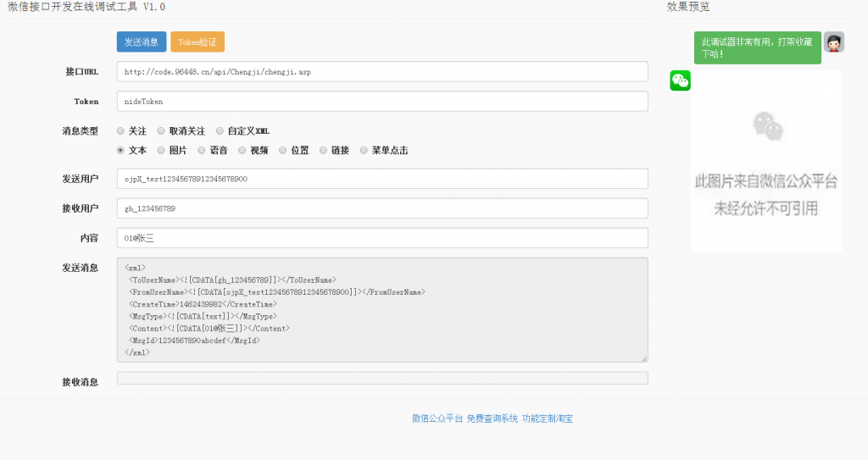868x460 pixels.
Task: Click the 内容 input box
Action: click(382, 238)
